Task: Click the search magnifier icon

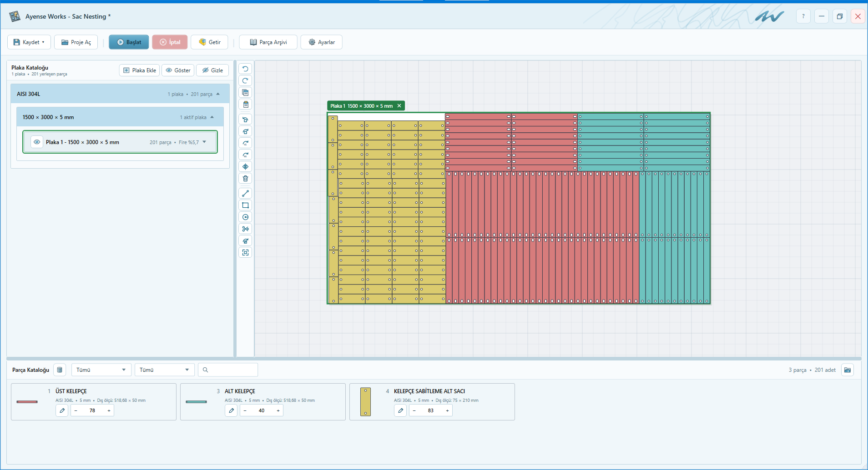Action: (x=206, y=370)
